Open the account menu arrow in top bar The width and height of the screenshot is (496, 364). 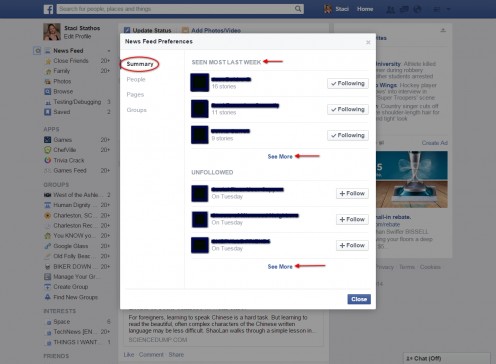click(449, 9)
